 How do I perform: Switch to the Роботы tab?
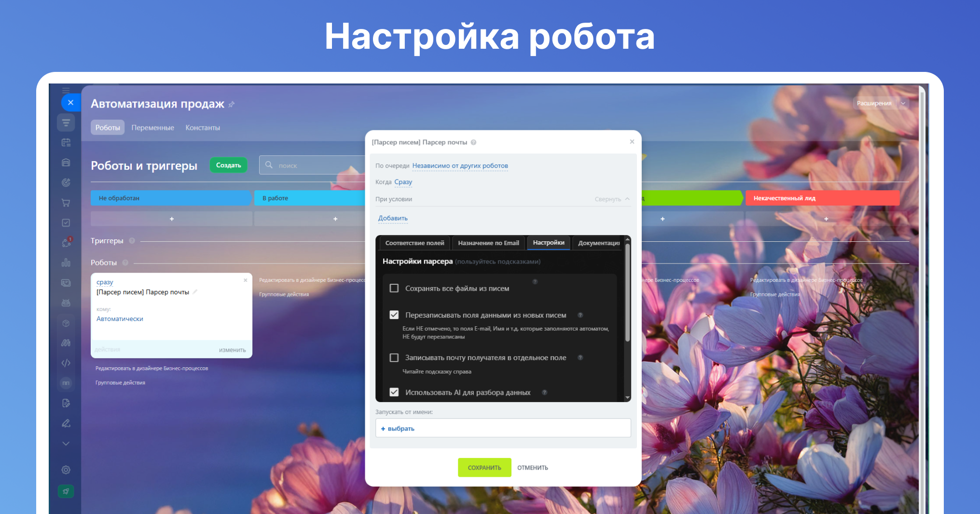click(108, 127)
